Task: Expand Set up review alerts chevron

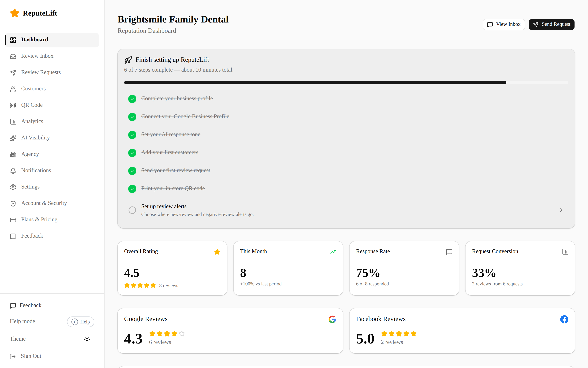Action: coord(561,210)
